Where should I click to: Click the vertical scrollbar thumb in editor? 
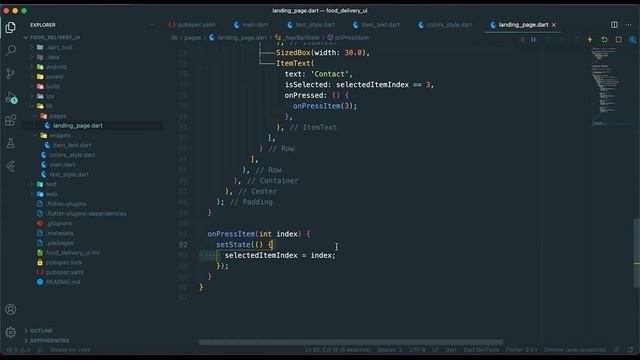pyautogui.click(x=637, y=253)
